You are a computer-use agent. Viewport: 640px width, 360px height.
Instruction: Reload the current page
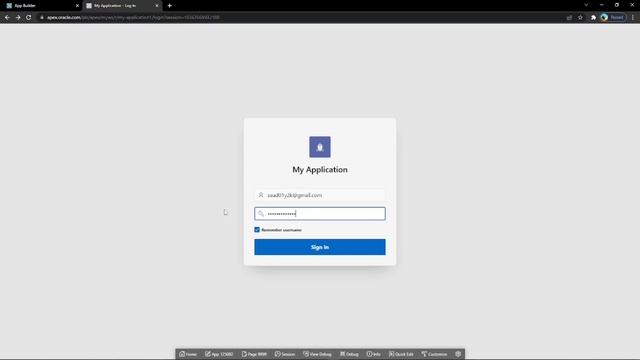click(29, 18)
